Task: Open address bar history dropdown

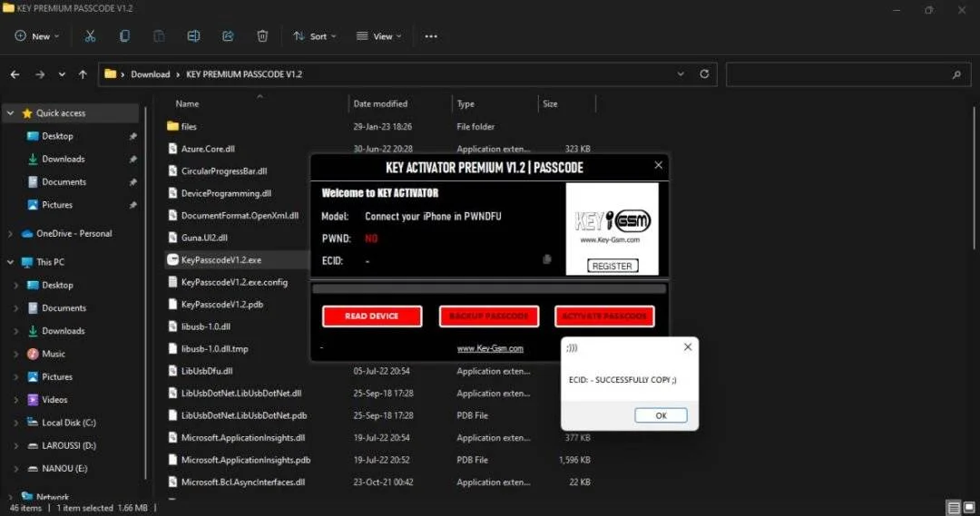Action: pyautogui.click(x=681, y=73)
